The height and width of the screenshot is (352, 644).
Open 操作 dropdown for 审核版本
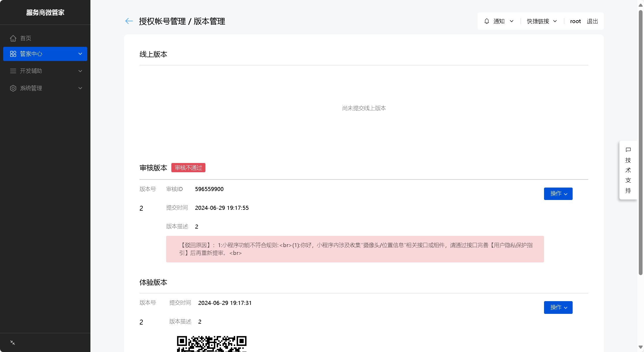pos(558,194)
